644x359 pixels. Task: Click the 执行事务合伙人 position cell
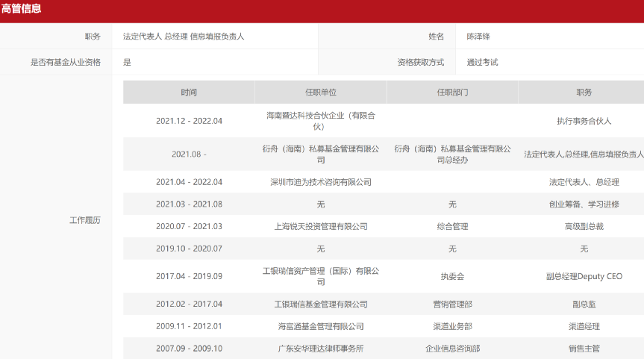pos(584,121)
